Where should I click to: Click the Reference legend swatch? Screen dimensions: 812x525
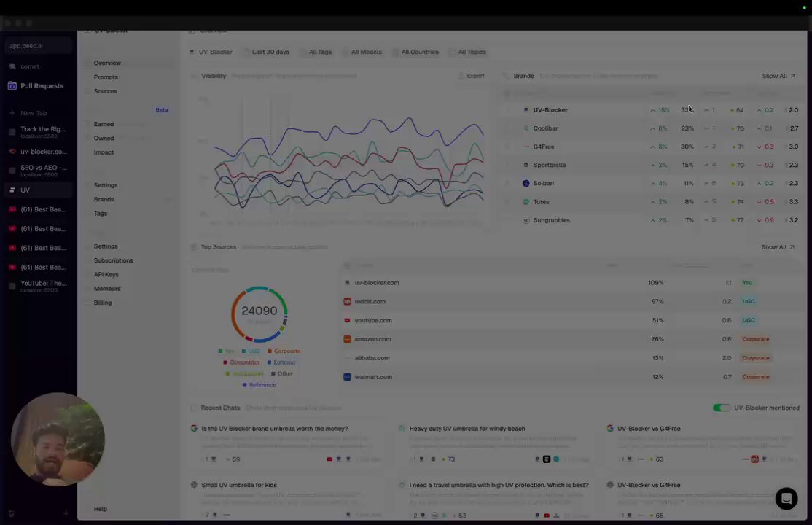click(x=244, y=385)
